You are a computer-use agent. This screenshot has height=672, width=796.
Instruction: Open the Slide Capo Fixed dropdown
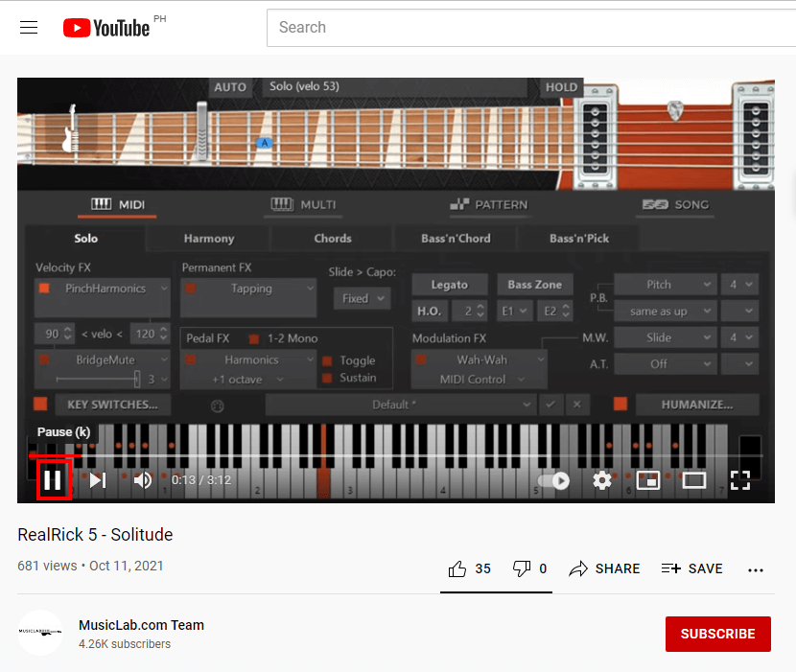click(363, 298)
